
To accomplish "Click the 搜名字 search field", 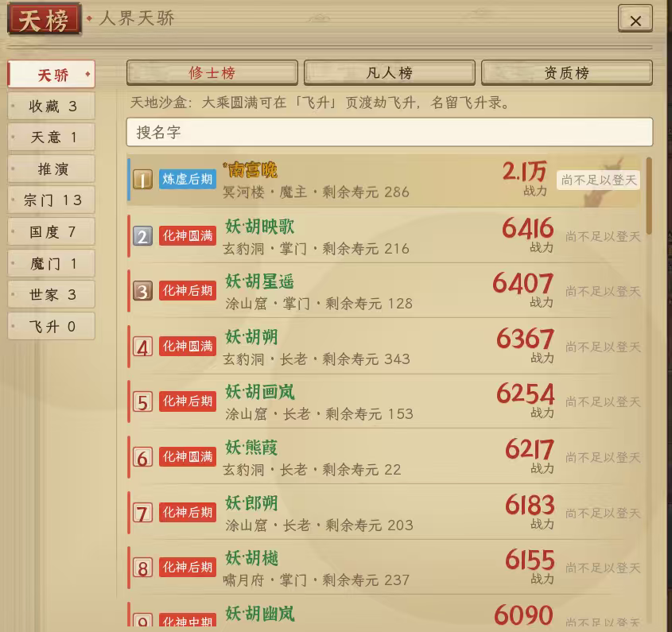I will pos(390,132).
